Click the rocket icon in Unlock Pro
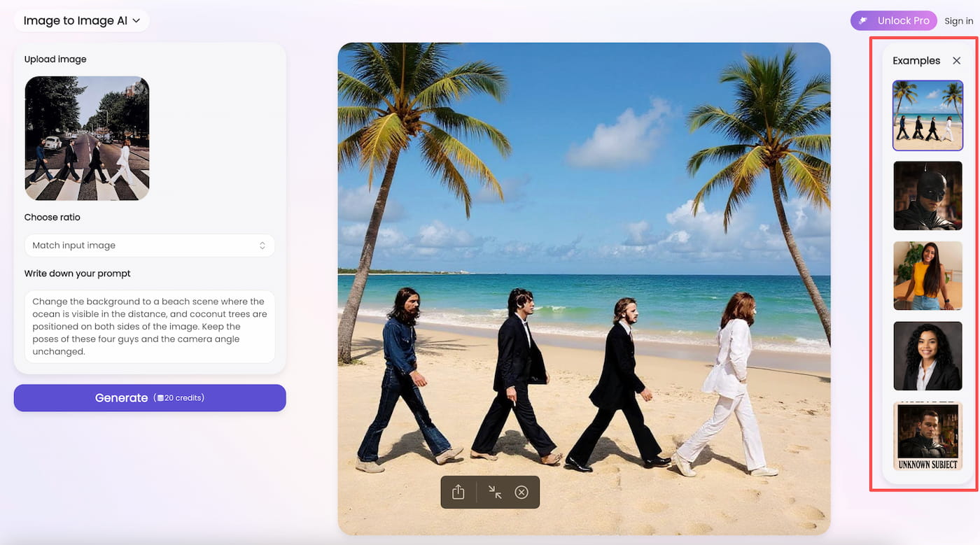980x545 pixels. (864, 21)
